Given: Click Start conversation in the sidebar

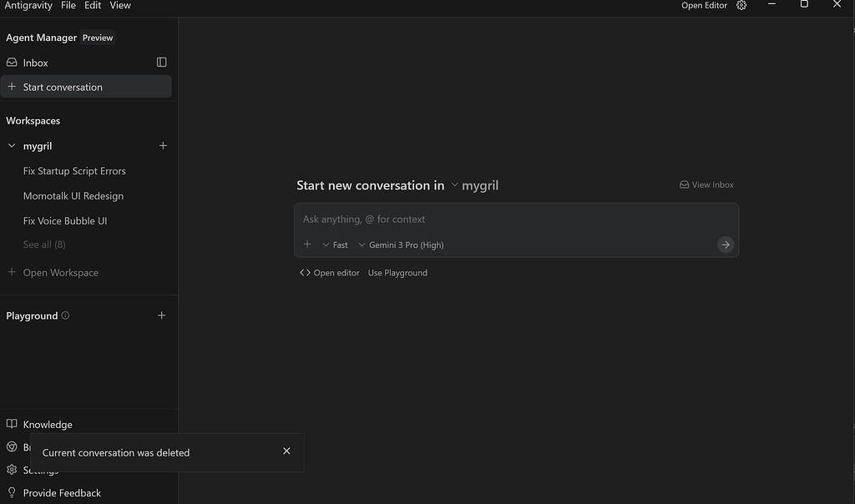Looking at the screenshot, I should coord(86,87).
